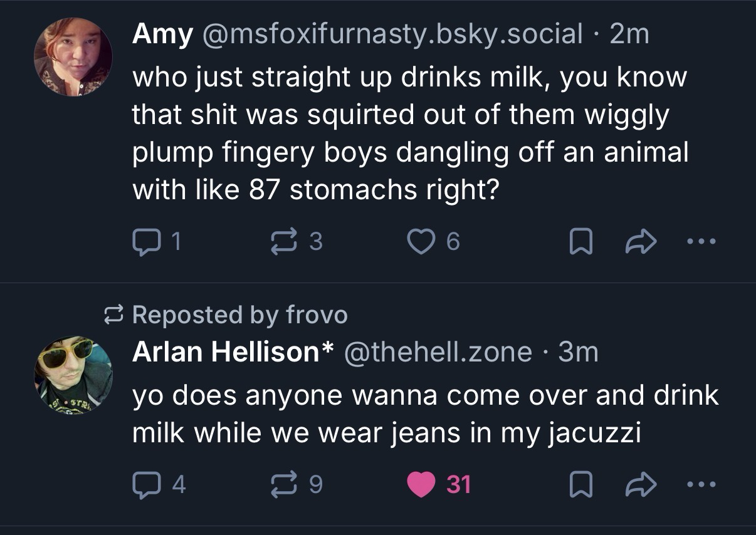Reply to Amy's milk post
Image resolution: width=756 pixels, height=535 pixels.
pyautogui.click(x=145, y=241)
